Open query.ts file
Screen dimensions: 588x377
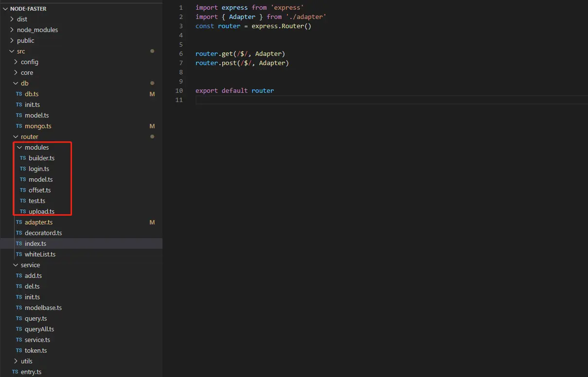click(x=36, y=318)
